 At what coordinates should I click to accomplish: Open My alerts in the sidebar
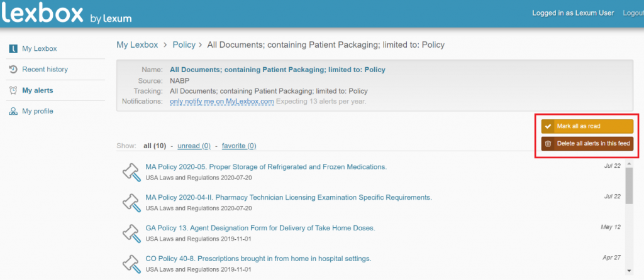click(37, 90)
